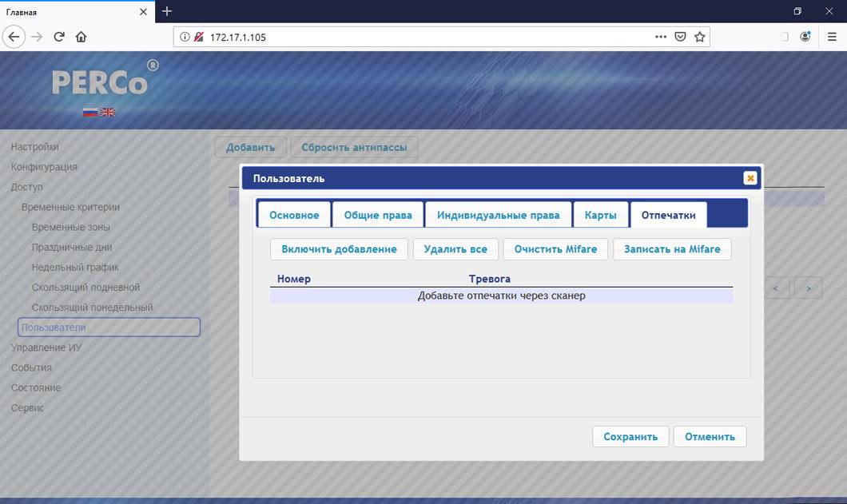Switch to the Карты tab
The width and height of the screenshot is (847, 504).
[x=600, y=215]
